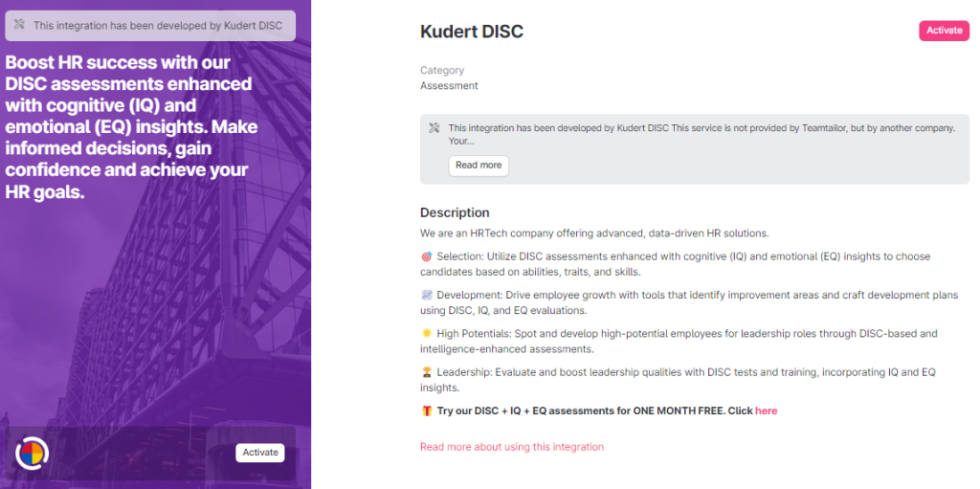Select the Assessment category value
Image resolution: width=980 pixels, height=489 pixels.
449,86
